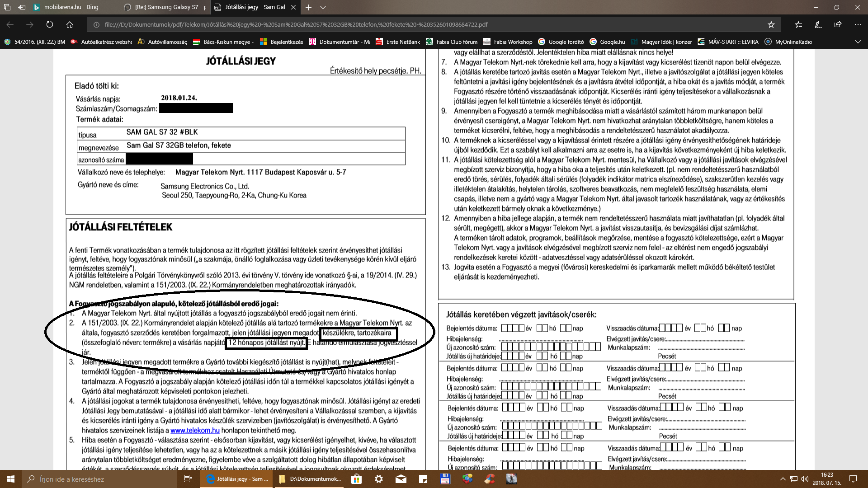Add this page to favorites with the star
Viewport: 868px width, 488px height.
tap(771, 25)
